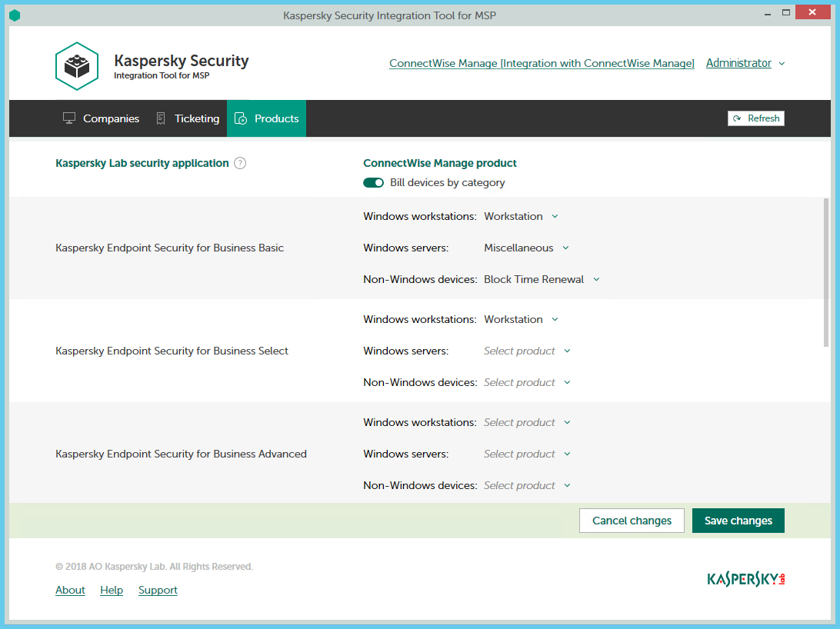The height and width of the screenshot is (629, 840).
Task: Expand the Block Time Renewal dropdown
Action: click(x=542, y=280)
